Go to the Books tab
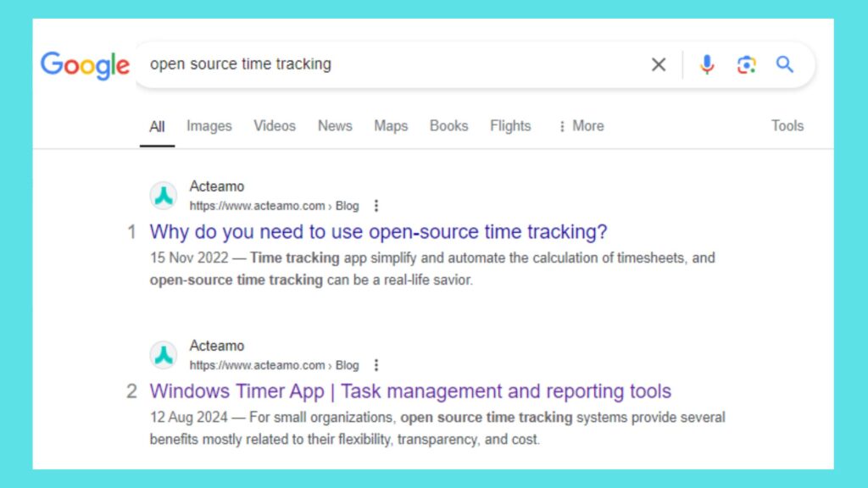868x488 pixels. tap(448, 126)
